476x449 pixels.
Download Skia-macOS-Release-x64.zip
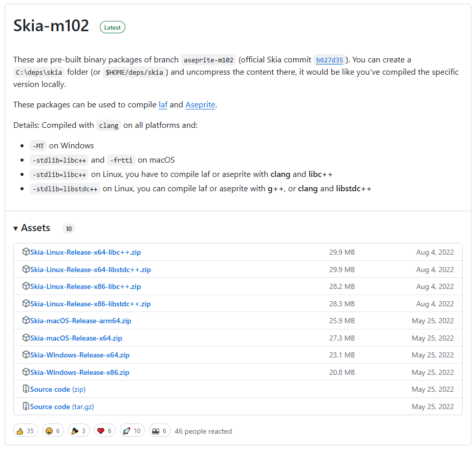(x=76, y=338)
